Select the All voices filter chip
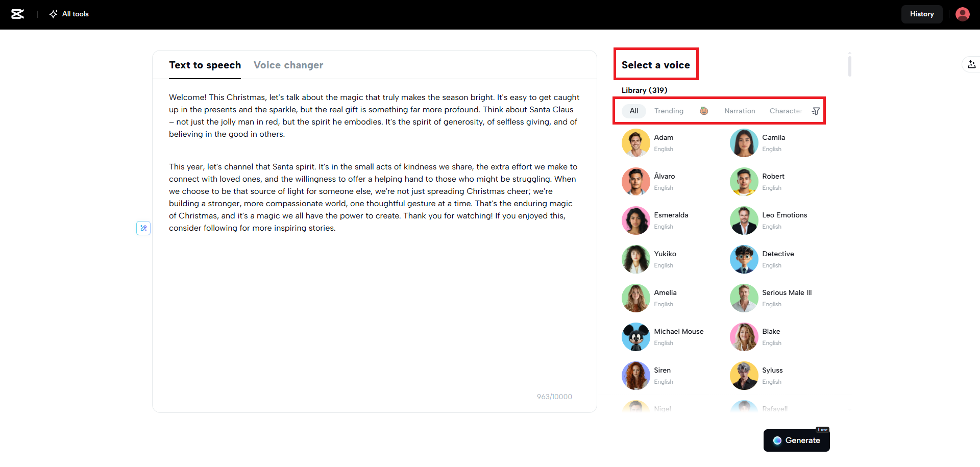980x467 pixels. click(x=633, y=111)
